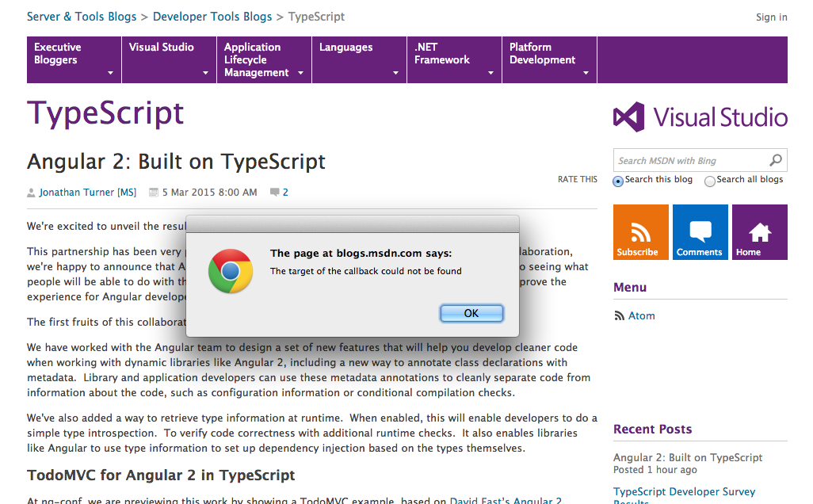Image resolution: width=813 pixels, height=504 pixels.
Task: Expand the Platform Development dropdown arrow
Action: (x=586, y=73)
